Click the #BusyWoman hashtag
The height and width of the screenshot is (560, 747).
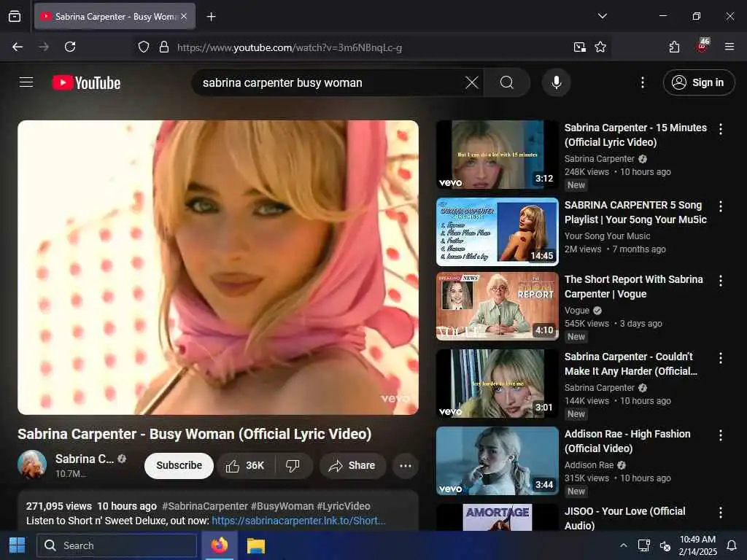[282, 506]
